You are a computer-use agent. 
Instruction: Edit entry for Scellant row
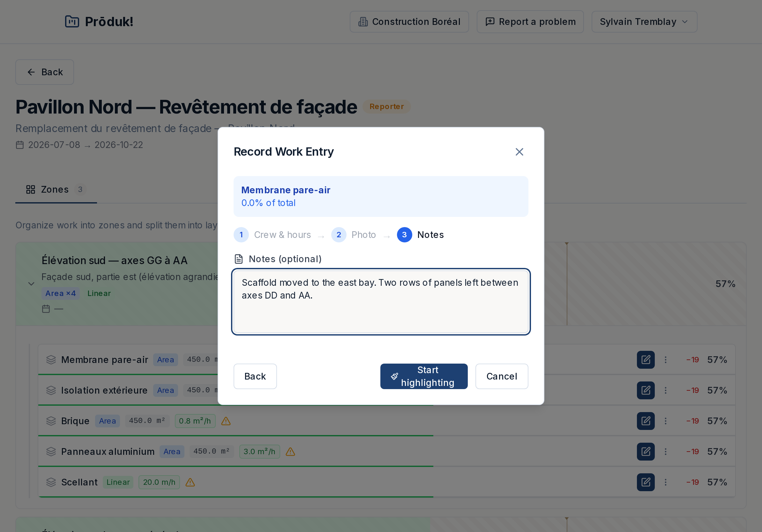[646, 482]
